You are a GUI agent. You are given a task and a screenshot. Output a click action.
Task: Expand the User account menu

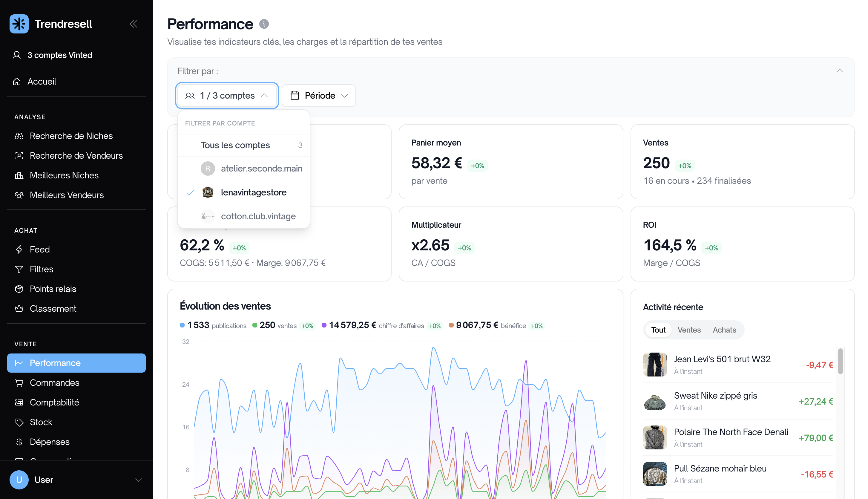(76, 480)
